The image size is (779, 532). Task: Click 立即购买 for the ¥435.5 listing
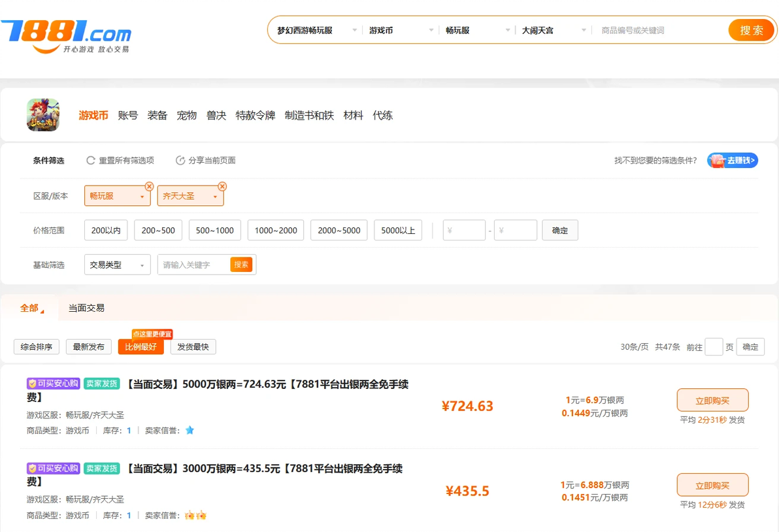712,486
